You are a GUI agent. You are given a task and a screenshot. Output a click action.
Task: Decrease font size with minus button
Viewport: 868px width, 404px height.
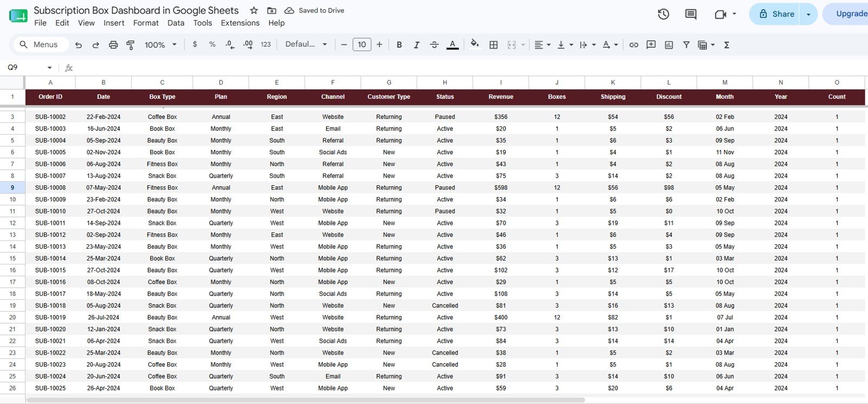point(344,45)
